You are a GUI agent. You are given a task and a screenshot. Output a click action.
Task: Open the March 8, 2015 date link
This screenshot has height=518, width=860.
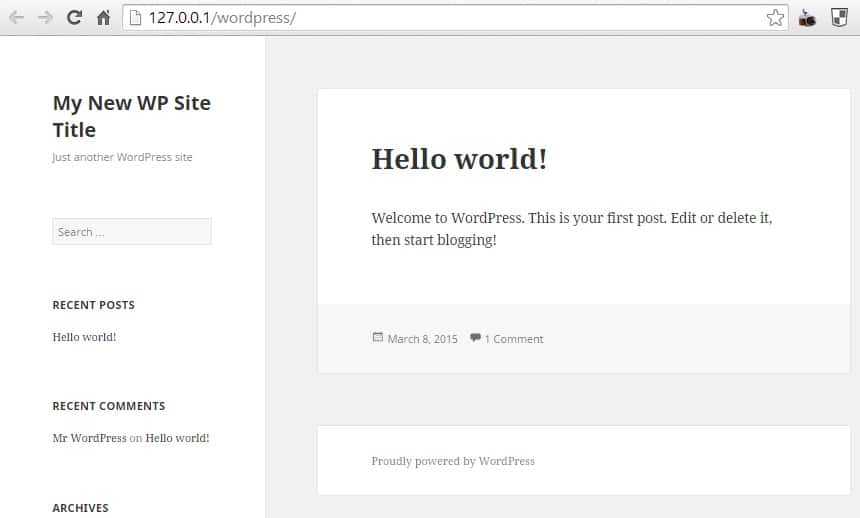(422, 339)
